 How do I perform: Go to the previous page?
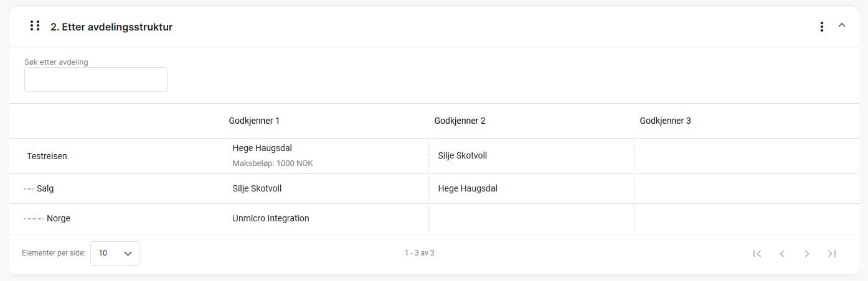pos(782,254)
